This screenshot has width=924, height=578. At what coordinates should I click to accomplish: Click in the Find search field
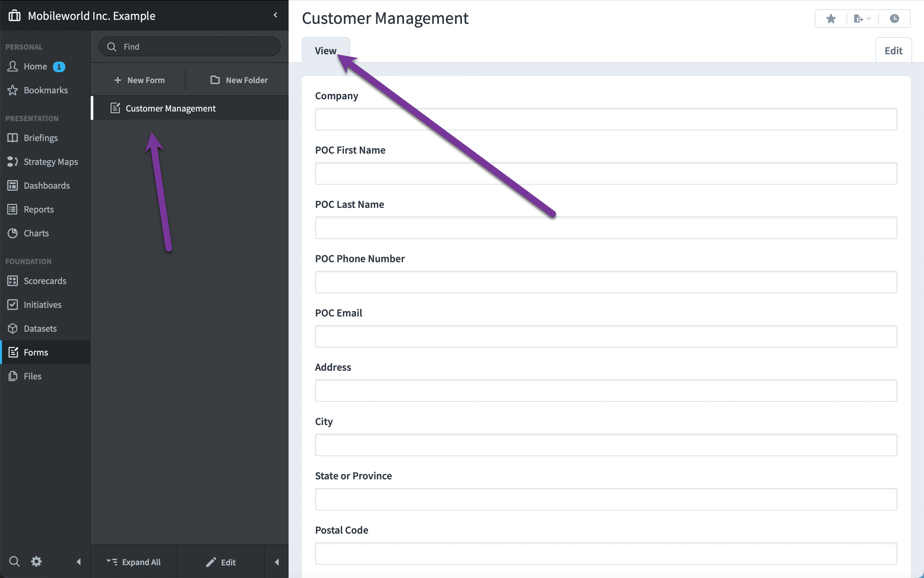pos(190,47)
